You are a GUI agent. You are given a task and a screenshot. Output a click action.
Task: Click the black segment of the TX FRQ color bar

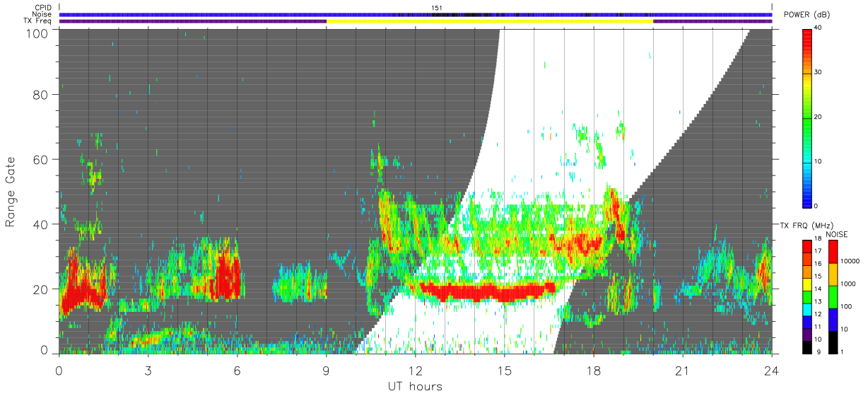[x=807, y=347]
